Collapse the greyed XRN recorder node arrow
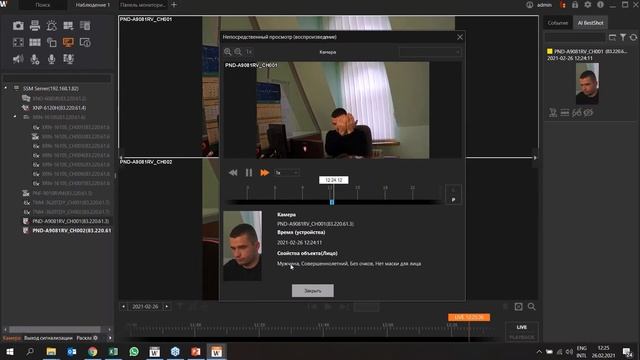640x360 pixels. click(15, 117)
